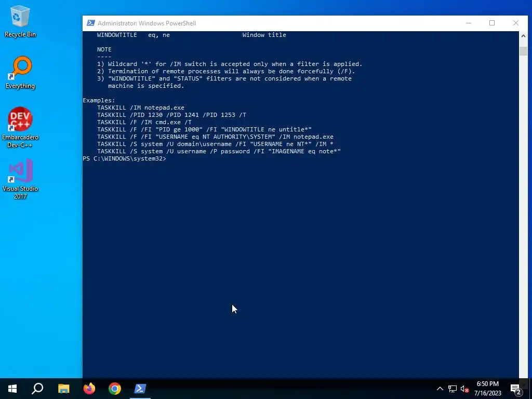Click note line about Wildcard '*'
Image resolution: width=532 pixels, height=399 pixels.
tap(230, 64)
